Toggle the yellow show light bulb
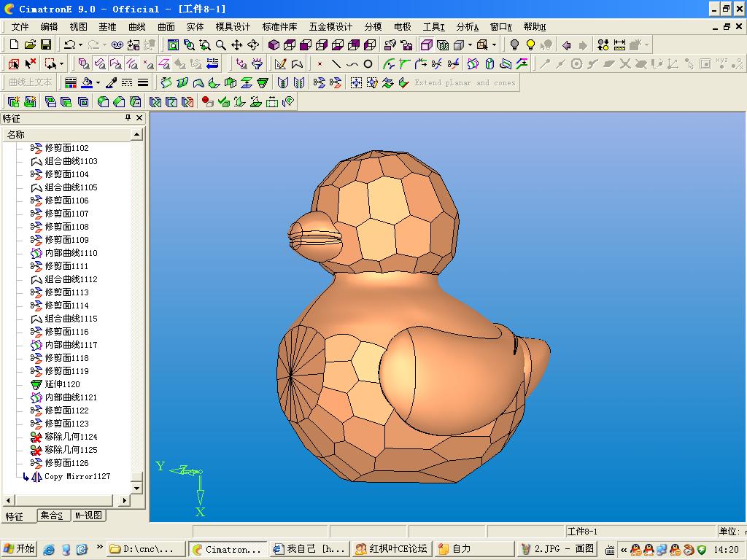Screen dimensions: 747x560 click(530, 44)
